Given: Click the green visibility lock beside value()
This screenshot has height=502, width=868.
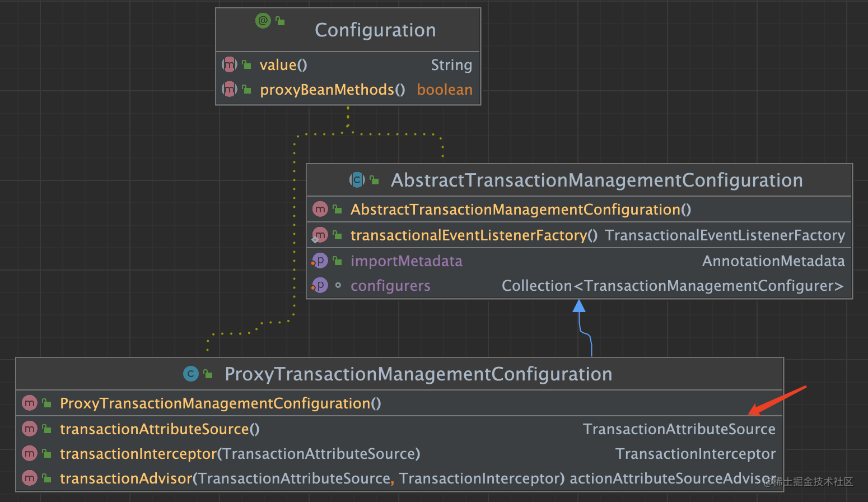Looking at the screenshot, I should click(246, 65).
